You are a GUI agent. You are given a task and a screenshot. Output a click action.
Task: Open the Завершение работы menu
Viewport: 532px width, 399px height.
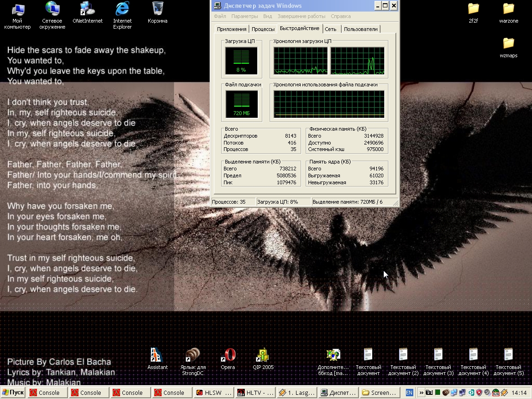tap(301, 16)
